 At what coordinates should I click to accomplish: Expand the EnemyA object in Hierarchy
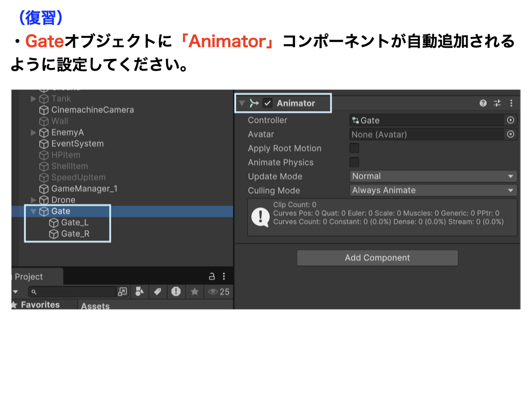pyautogui.click(x=34, y=132)
